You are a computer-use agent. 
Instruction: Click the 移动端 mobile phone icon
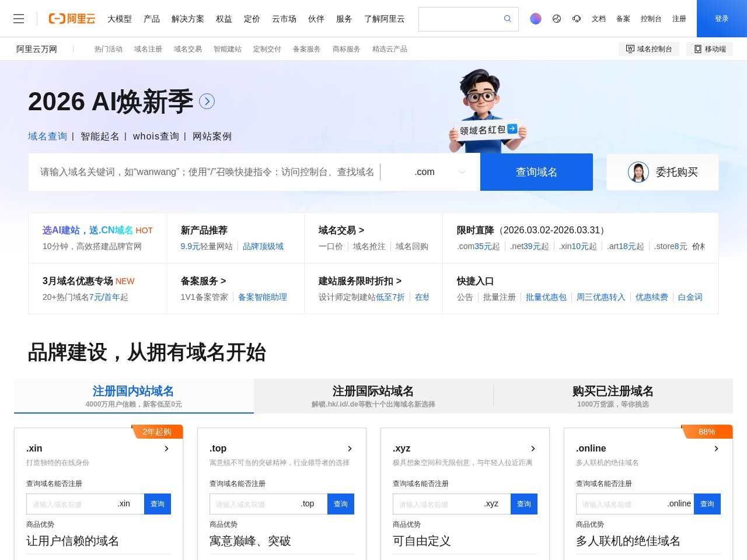pos(698,49)
